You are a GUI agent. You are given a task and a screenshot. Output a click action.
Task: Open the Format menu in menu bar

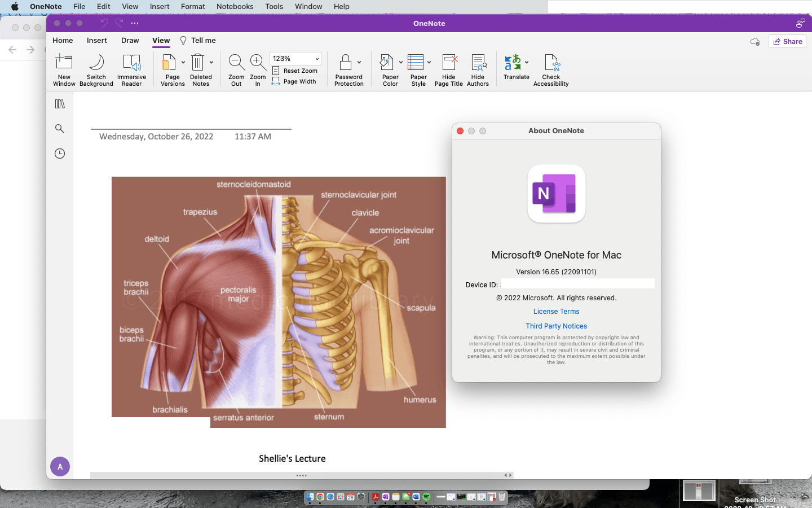tap(193, 7)
